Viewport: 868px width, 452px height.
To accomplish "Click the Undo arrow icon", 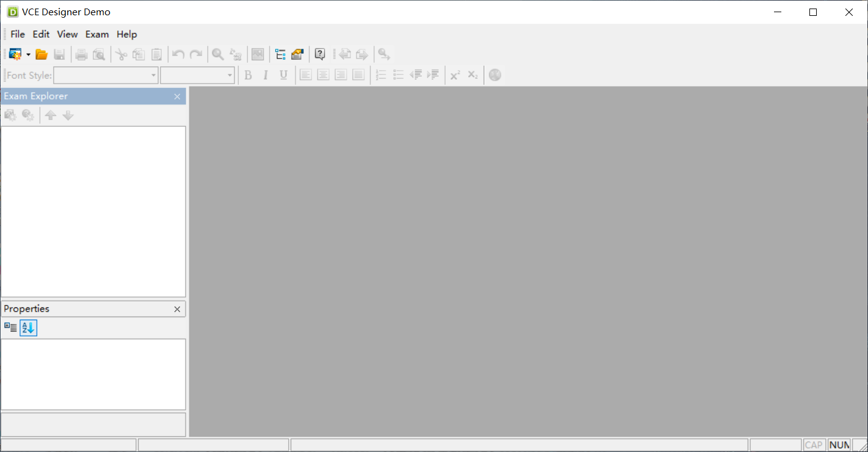I will click(x=177, y=54).
